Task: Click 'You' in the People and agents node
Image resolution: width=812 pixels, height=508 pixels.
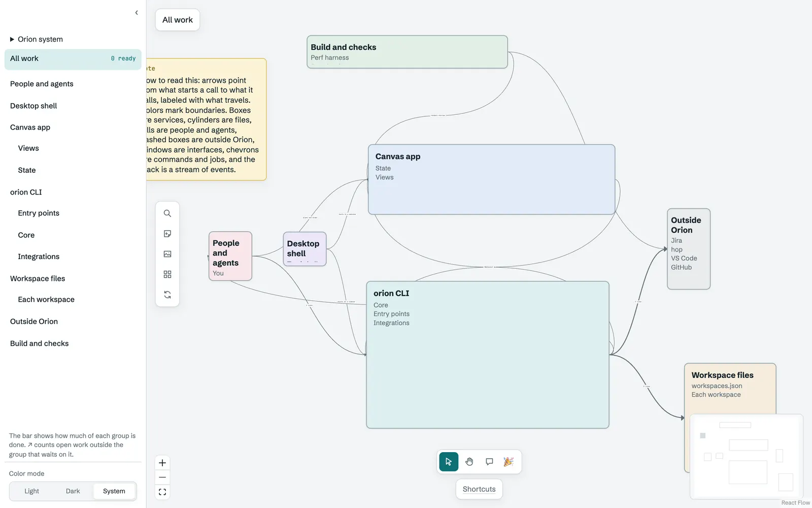Action: [218, 273]
